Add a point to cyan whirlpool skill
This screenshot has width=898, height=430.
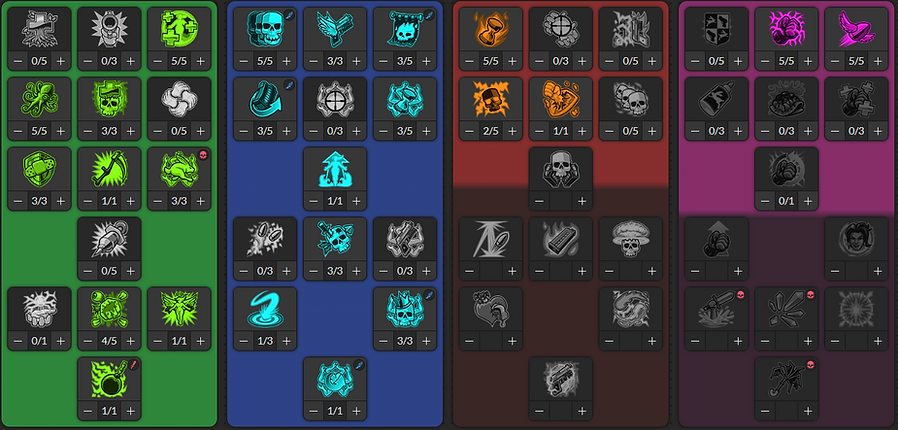(286, 341)
